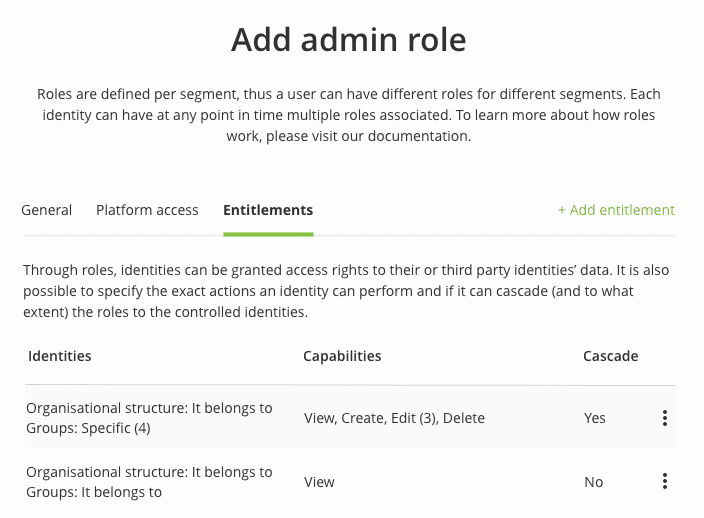704x518 pixels.
Task: Click the Cascade column header
Action: pyautogui.click(x=611, y=356)
